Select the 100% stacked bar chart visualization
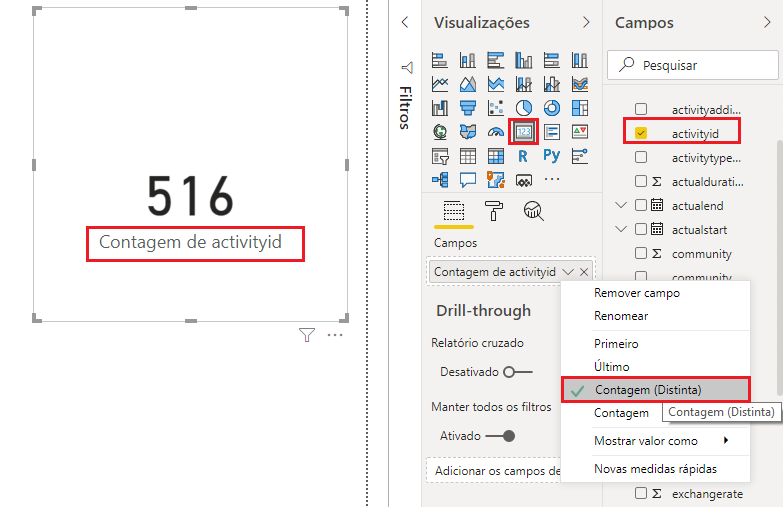Image resolution: width=783 pixels, height=507 pixels. point(551,60)
